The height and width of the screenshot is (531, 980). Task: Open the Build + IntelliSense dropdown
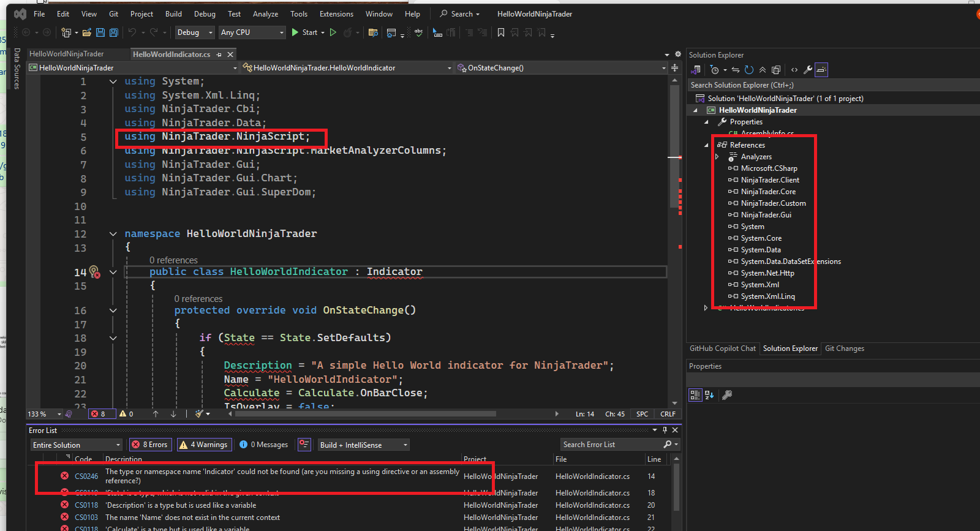[363, 445]
